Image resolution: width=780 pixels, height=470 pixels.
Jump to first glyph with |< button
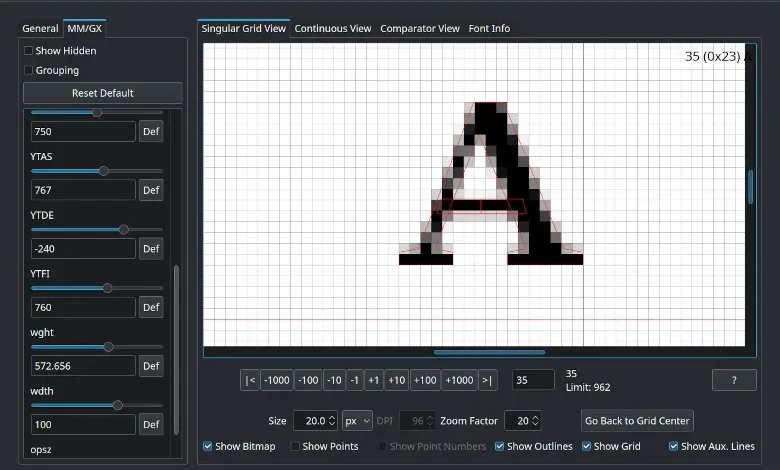pos(250,380)
